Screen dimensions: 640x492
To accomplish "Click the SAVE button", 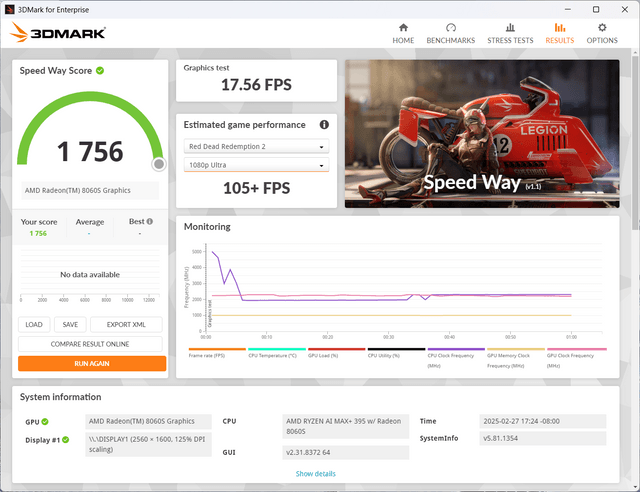I will point(70,325).
